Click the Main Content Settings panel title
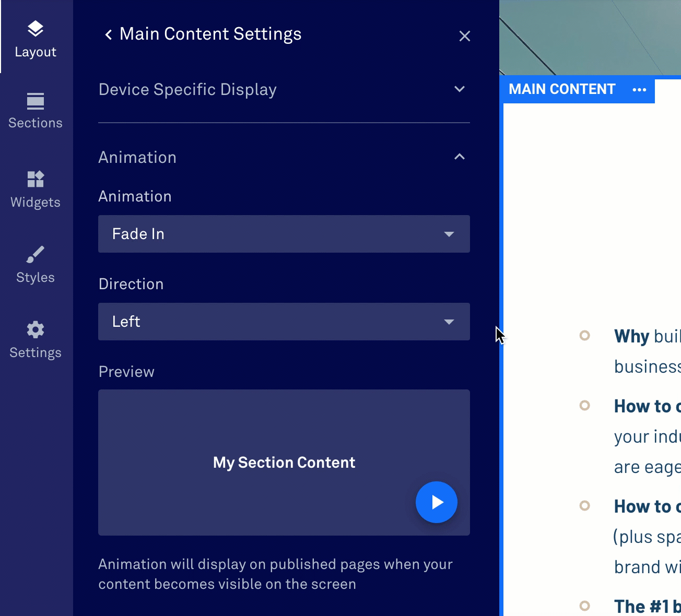The height and width of the screenshot is (616, 681). [x=210, y=33]
